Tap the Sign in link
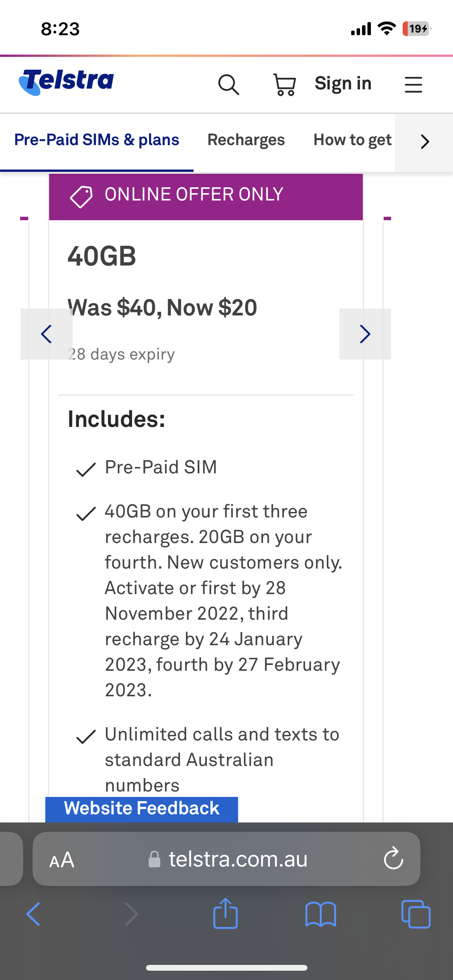This screenshot has height=980, width=453. coord(343,84)
